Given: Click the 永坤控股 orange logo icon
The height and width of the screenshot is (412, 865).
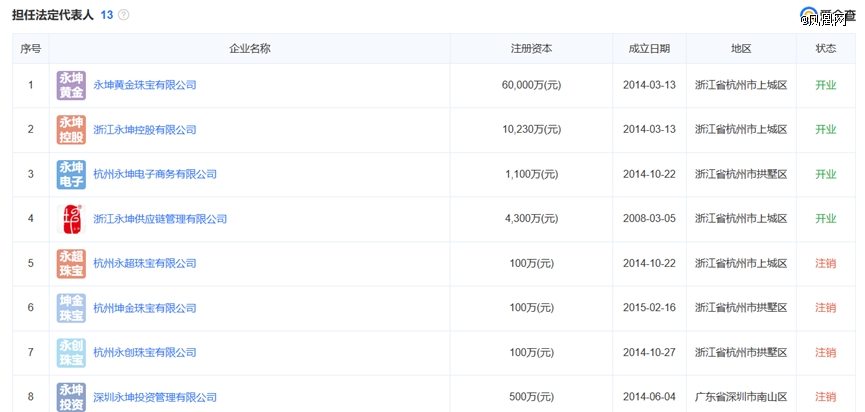Looking at the screenshot, I should pyautogui.click(x=71, y=130).
